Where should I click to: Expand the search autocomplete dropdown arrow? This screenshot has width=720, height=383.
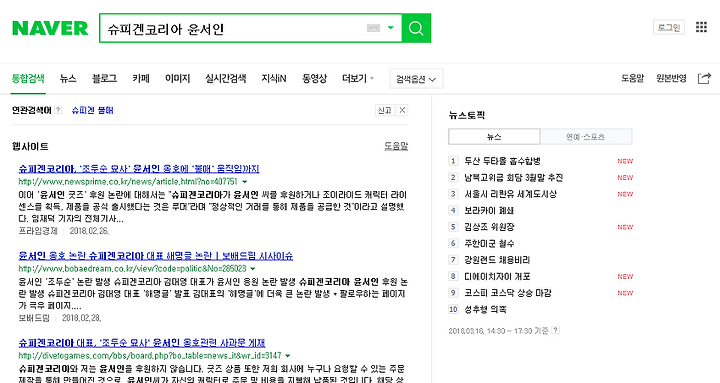pos(390,28)
